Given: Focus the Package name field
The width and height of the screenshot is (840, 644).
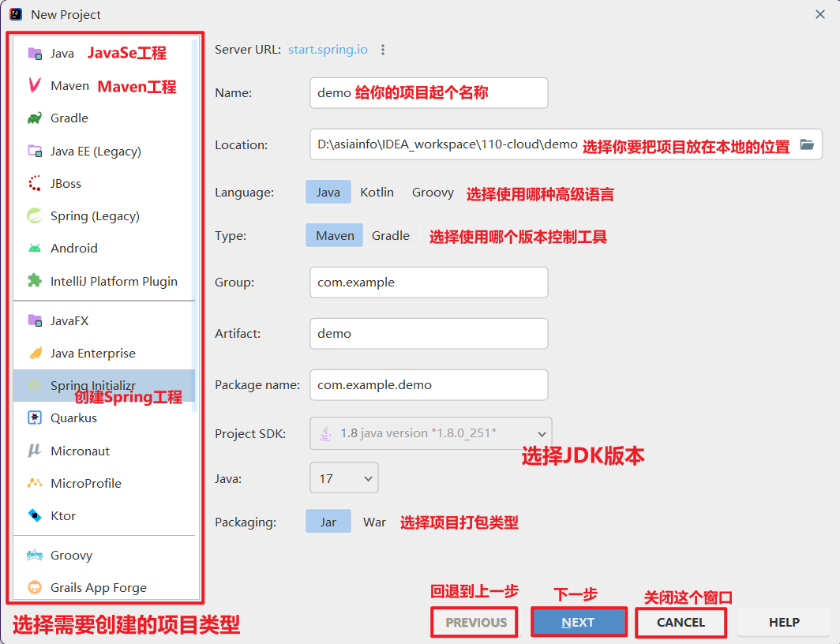Looking at the screenshot, I should tap(429, 385).
